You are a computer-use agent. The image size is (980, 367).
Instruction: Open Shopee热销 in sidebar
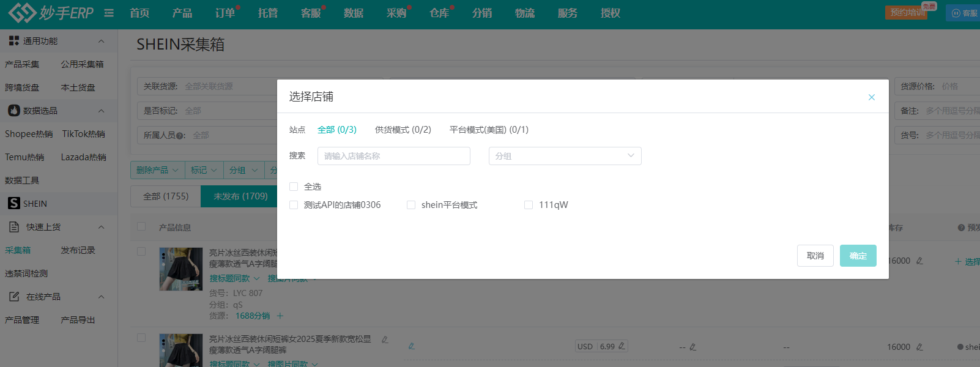29,134
